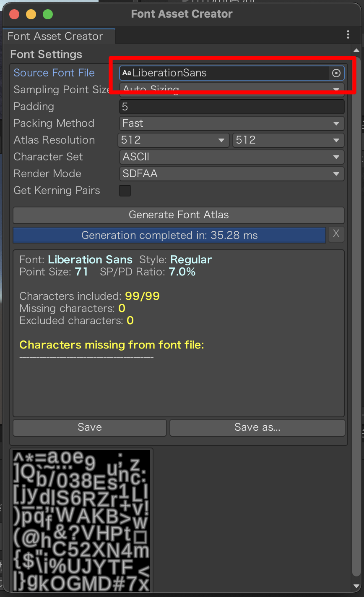Click the Character Set label

(48, 157)
